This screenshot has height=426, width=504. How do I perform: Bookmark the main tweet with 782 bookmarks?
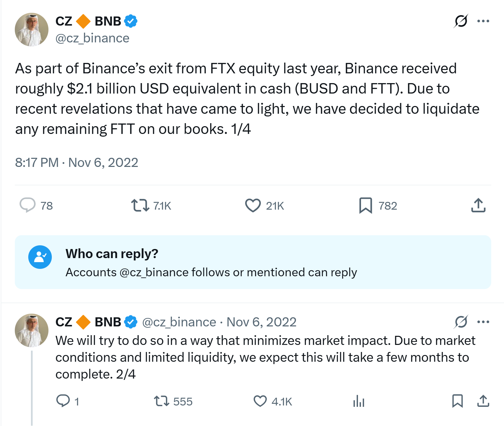pos(366,205)
